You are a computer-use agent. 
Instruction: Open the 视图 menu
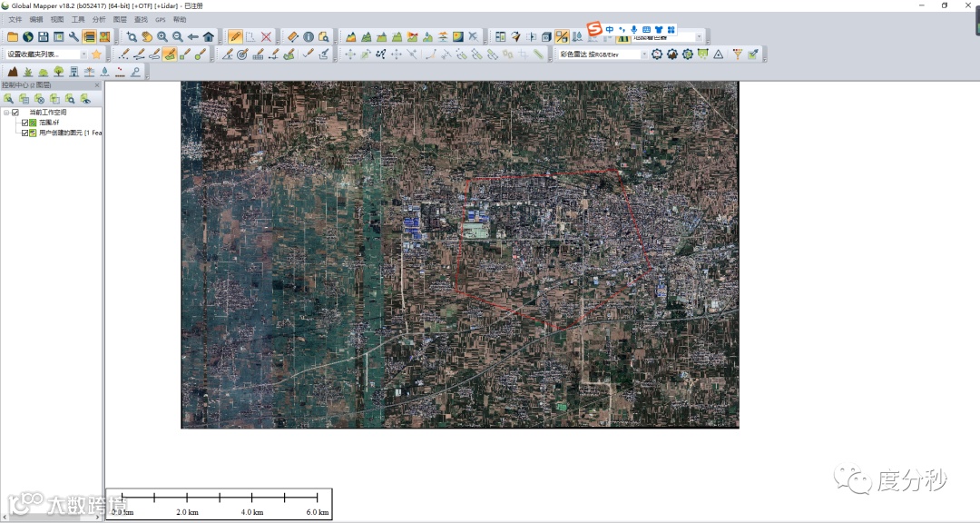point(57,19)
